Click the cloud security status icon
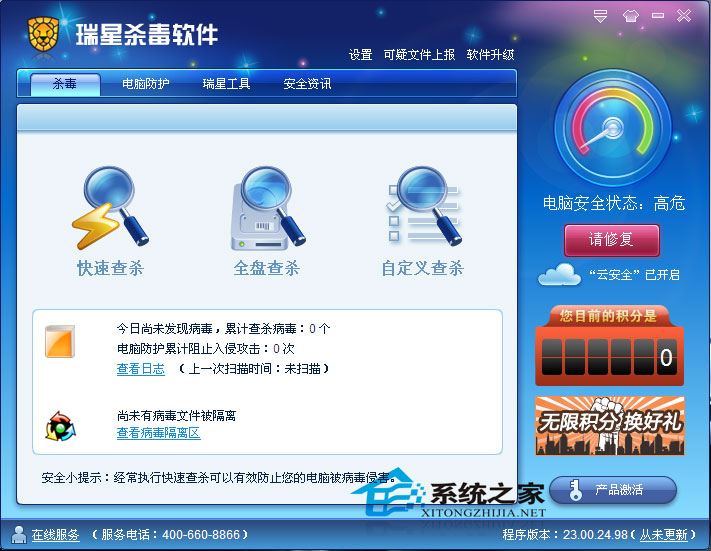 click(x=559, y=274)
